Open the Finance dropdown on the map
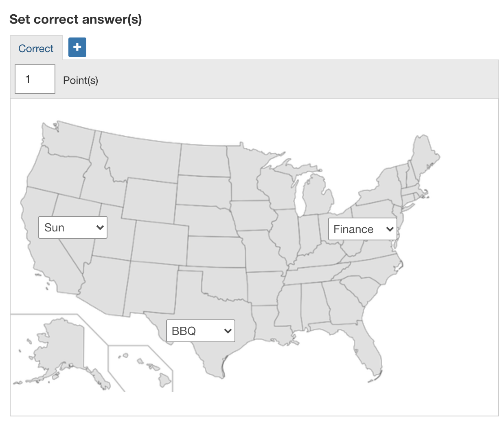The height and width of the screenshot is (427, 504). pos(362,229)
